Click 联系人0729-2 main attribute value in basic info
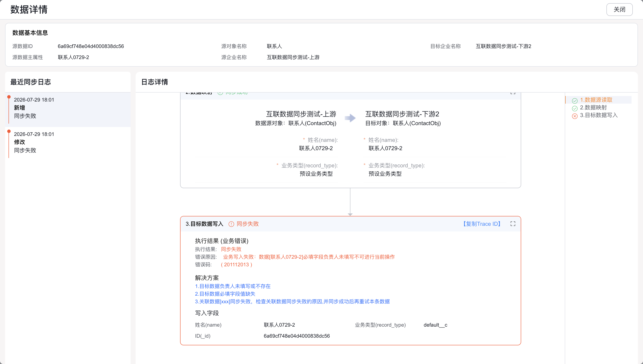The height and width of the screenshot is (364, 643). 73,57
